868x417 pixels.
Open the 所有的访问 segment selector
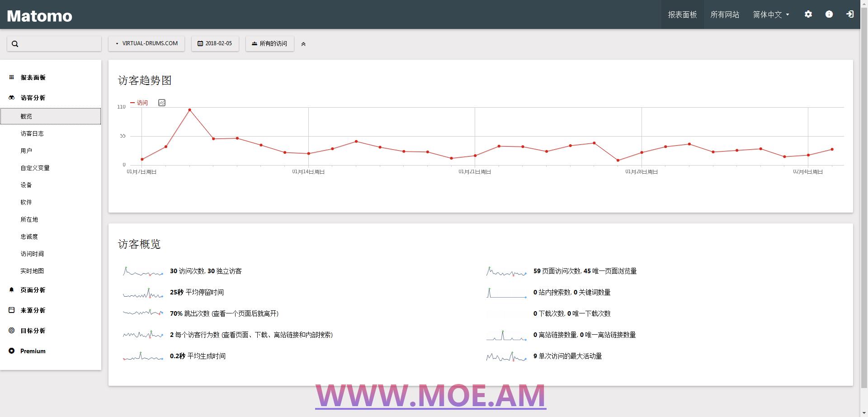pyautogui.click(x=270, y=43)
